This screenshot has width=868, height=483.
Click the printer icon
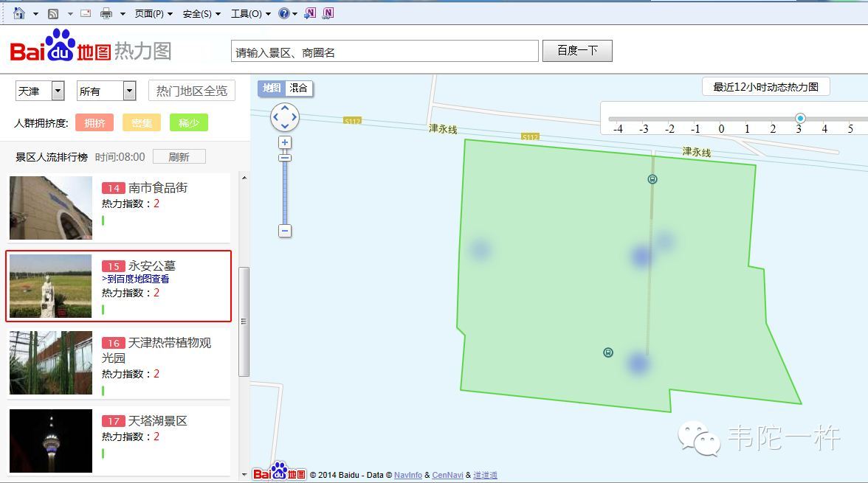106,14
